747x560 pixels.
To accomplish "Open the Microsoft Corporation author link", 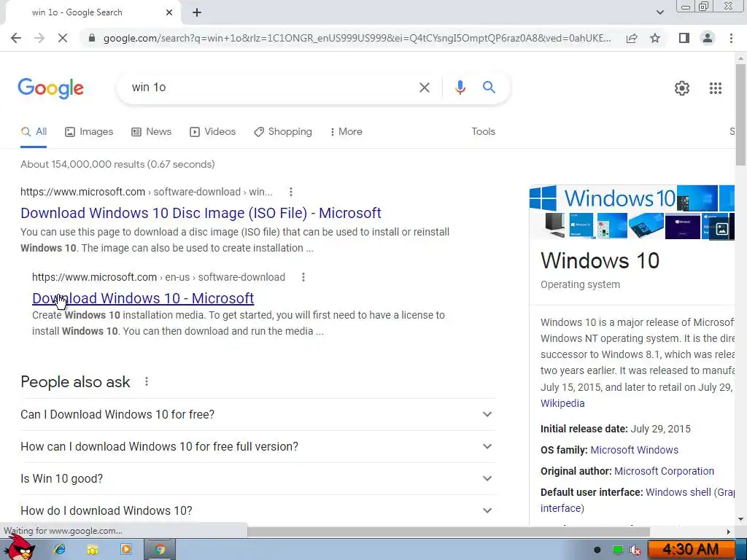I will click(x=664, y=471).
